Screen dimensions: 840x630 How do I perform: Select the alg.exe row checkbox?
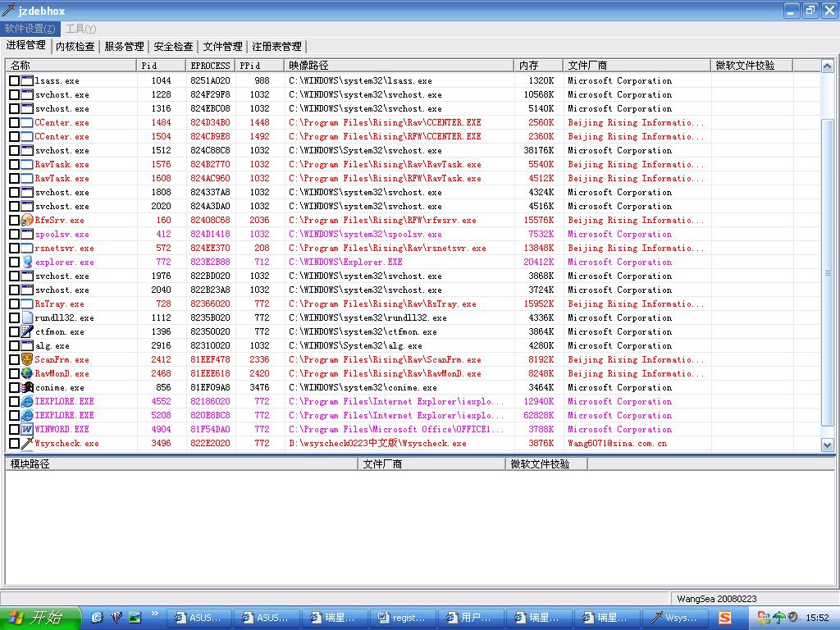pyautogui.click(x=14, y=346)
